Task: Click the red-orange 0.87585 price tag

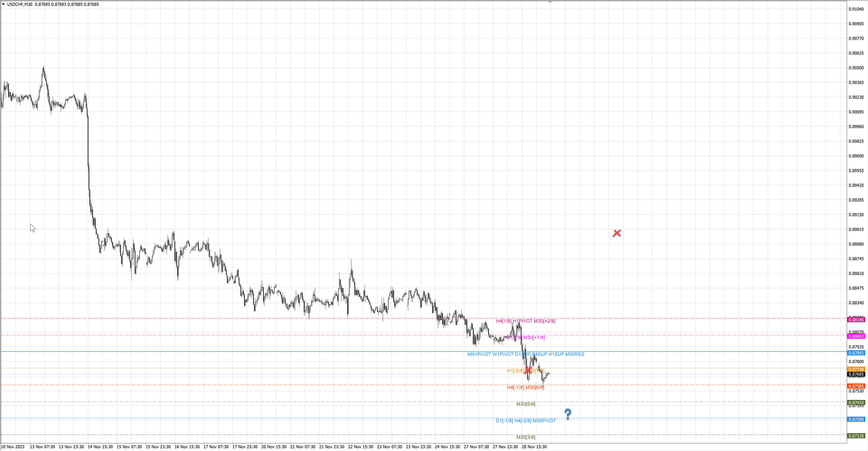Action: [x=856, y=386]
